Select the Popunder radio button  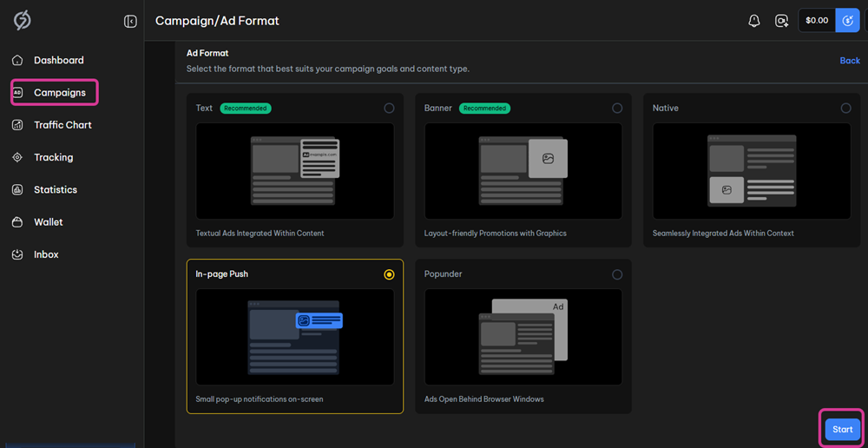617,274
